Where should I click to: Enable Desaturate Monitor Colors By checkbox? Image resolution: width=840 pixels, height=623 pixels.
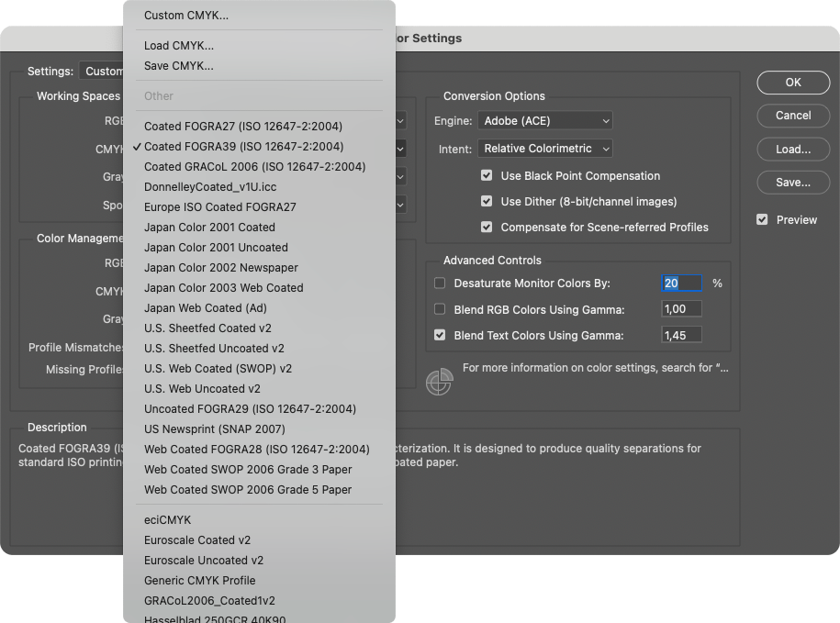(440, 284)
